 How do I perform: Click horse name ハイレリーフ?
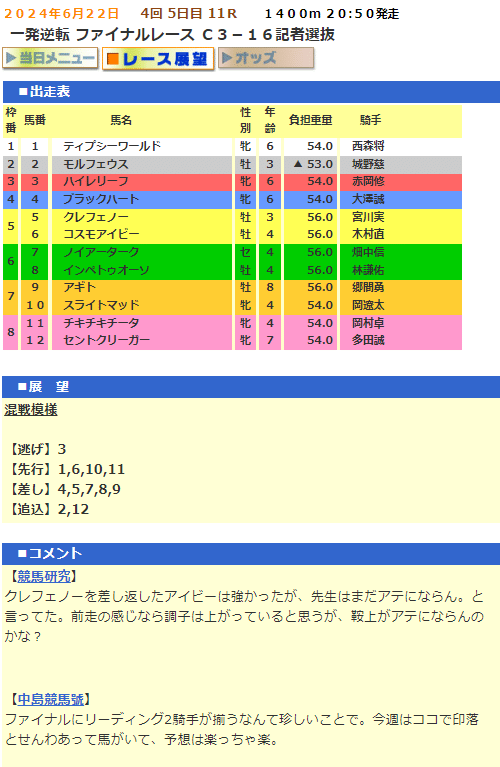[96, 181]
